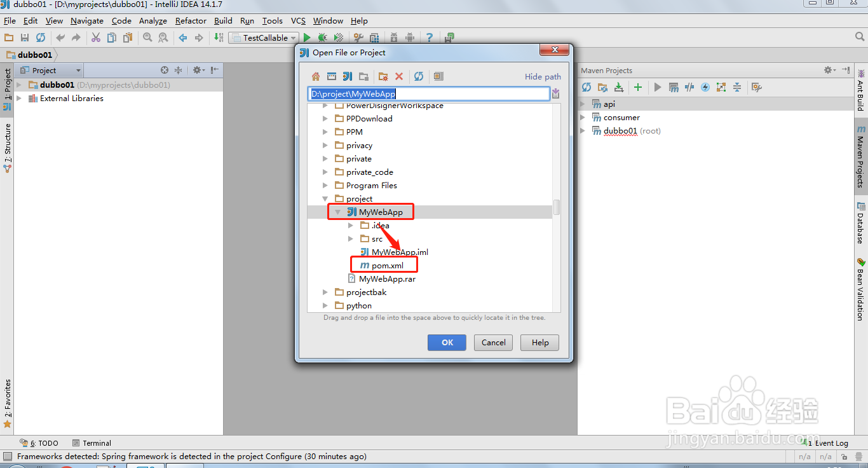Select MyWebApp.rar file in the tree
The height and width of the screenshot is (468, 868).
point(381,279)
